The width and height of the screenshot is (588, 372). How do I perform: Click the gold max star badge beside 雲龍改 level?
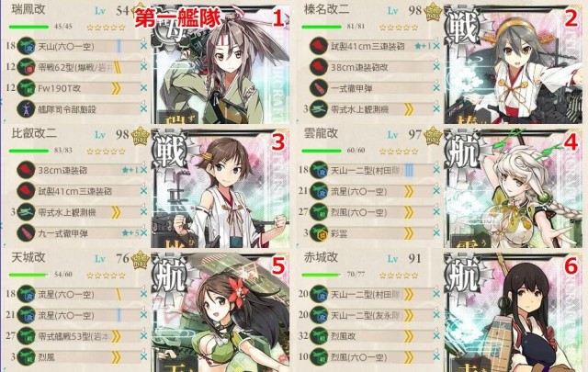(433, 136)
